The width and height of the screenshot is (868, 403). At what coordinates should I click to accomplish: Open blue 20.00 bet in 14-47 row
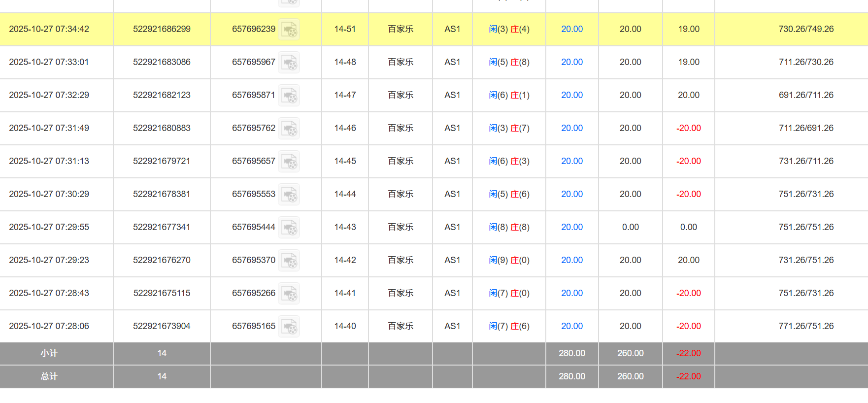click(x=571, y=95)
